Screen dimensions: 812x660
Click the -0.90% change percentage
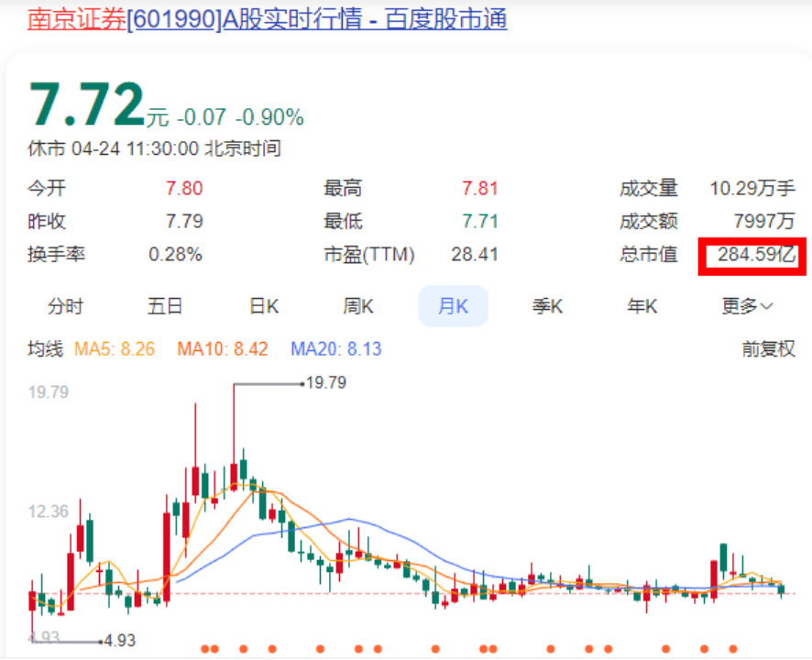[269, 117]
